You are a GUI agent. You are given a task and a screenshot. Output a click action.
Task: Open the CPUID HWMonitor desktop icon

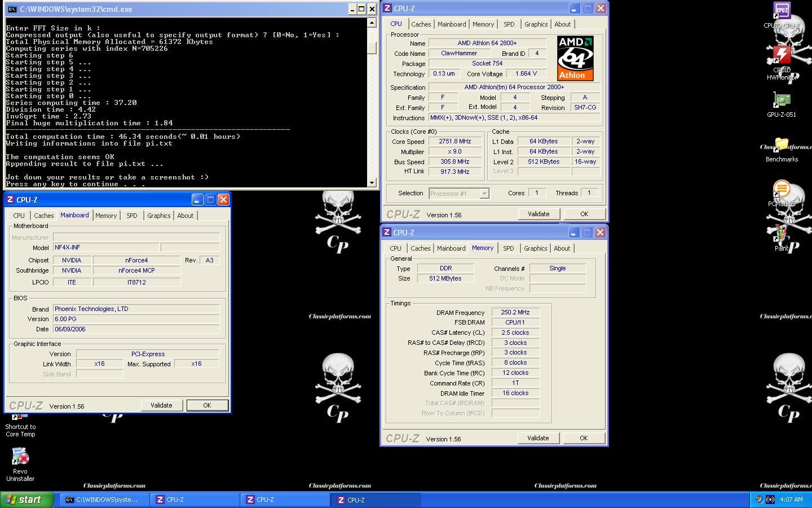pos(782,62)
